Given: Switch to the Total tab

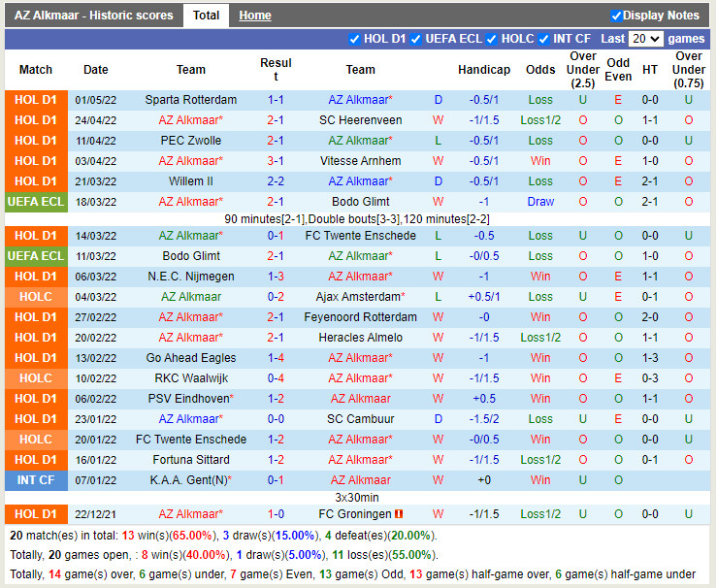Looking at the screenshot, I should (x=206, y=16).
